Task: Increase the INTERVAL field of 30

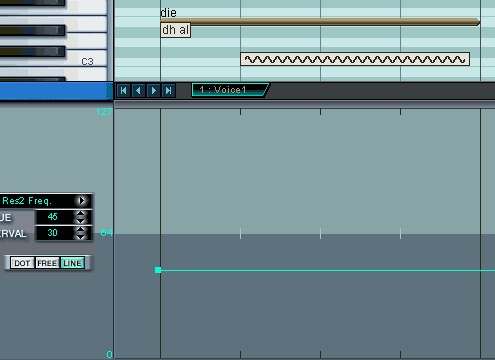Action: 81,229
